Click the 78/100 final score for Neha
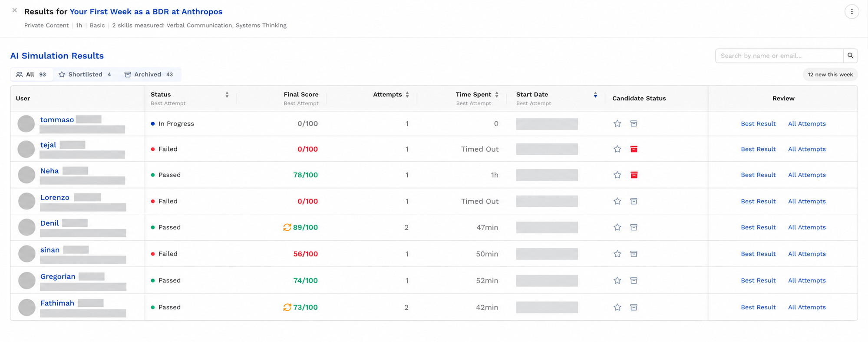 (x=305, y=175)
